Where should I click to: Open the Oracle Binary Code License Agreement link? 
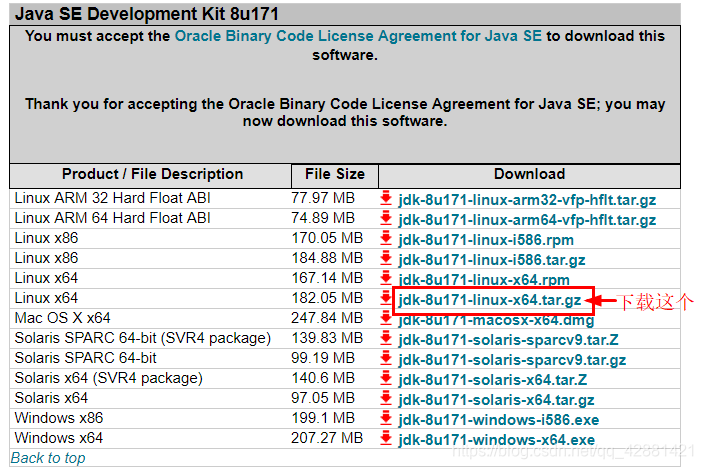pyautogui.click(x=358, y=36)
